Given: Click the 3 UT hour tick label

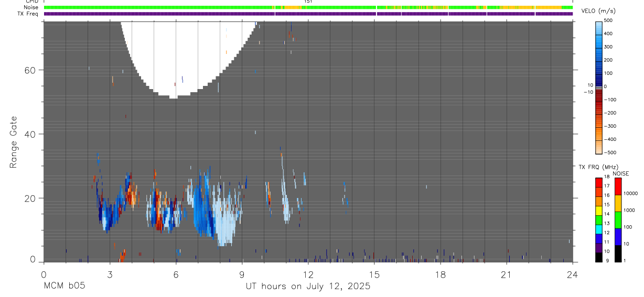Looking at the screenshot, I should (x=110, y=274).
